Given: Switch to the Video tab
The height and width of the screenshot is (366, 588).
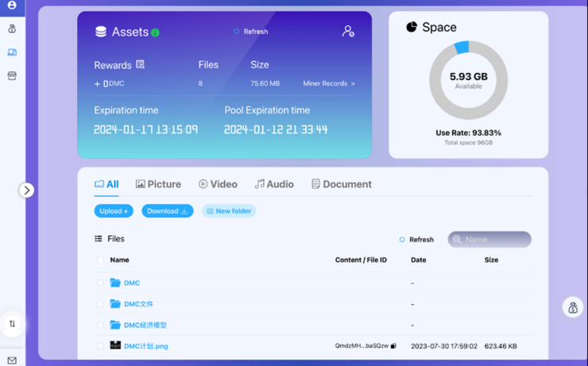Looking at the screenshot, I should point(218,184).
